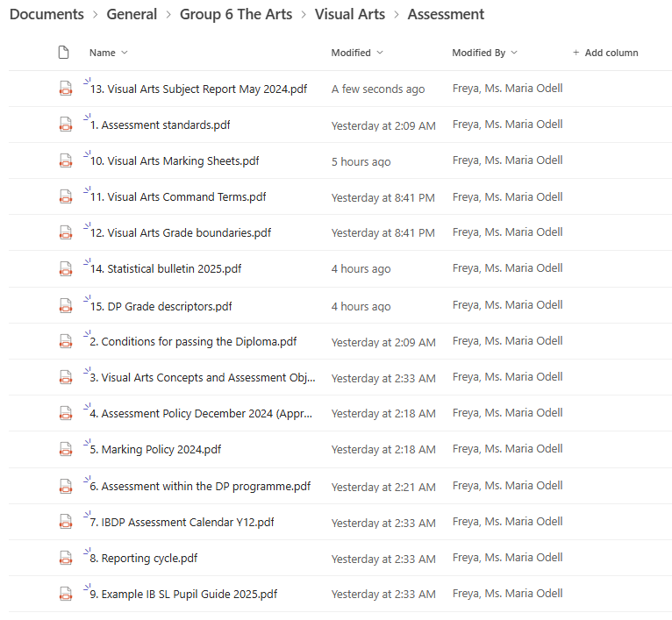
Task: Open 1. Assessment standards.pdf
Action: tap(160, 125)
